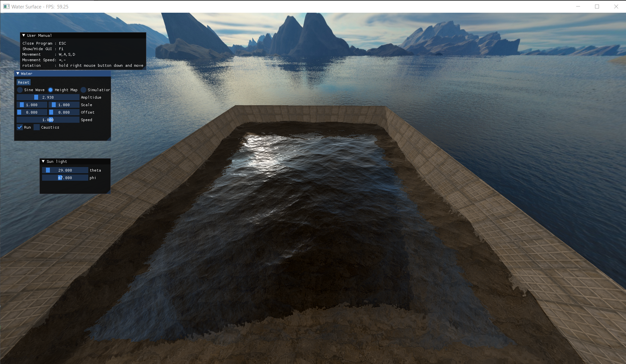626x364 pixels.
Task: Click the Sun light panel resize grip
Action: (108, 192)
